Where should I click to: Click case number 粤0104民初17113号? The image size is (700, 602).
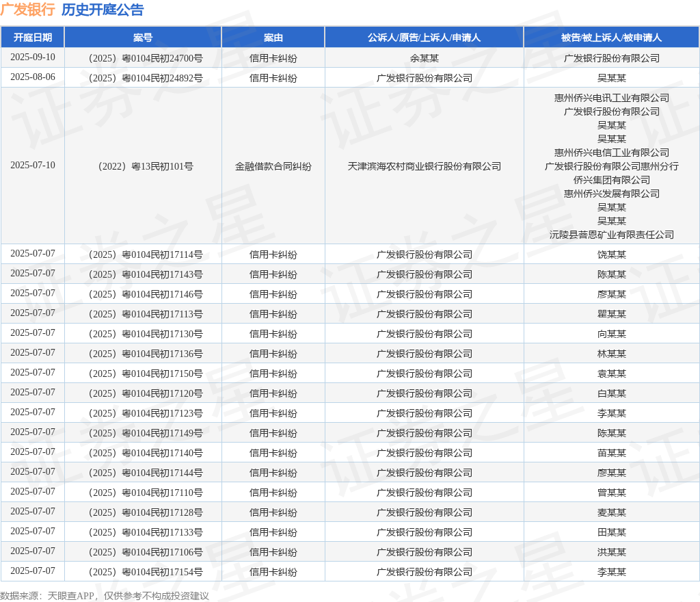pos(146,314)
